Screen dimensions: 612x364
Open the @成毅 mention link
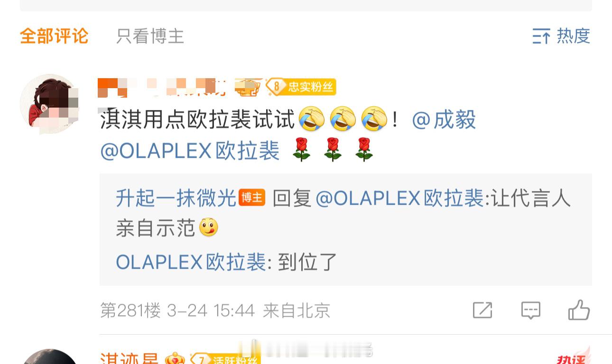444,119
